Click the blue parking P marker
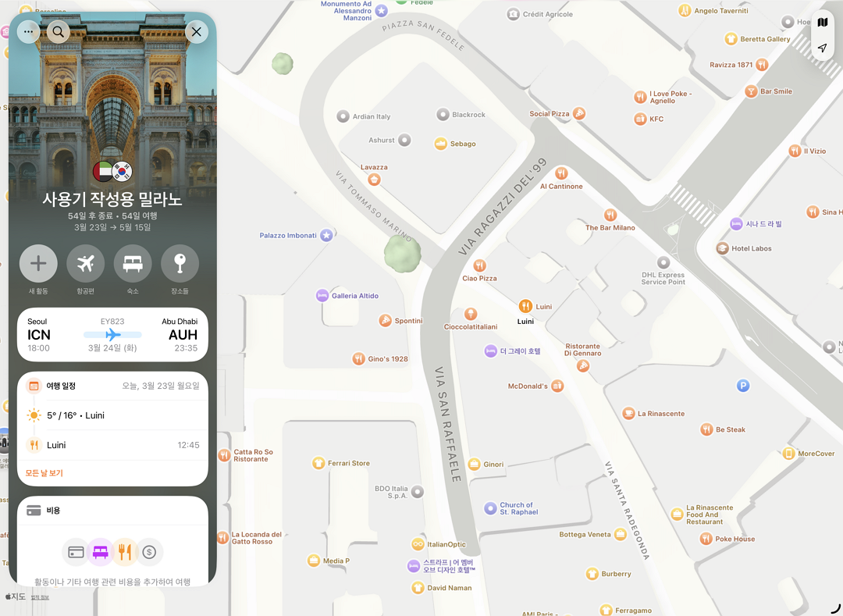843x616 pixels. click(x=743, y=386)
